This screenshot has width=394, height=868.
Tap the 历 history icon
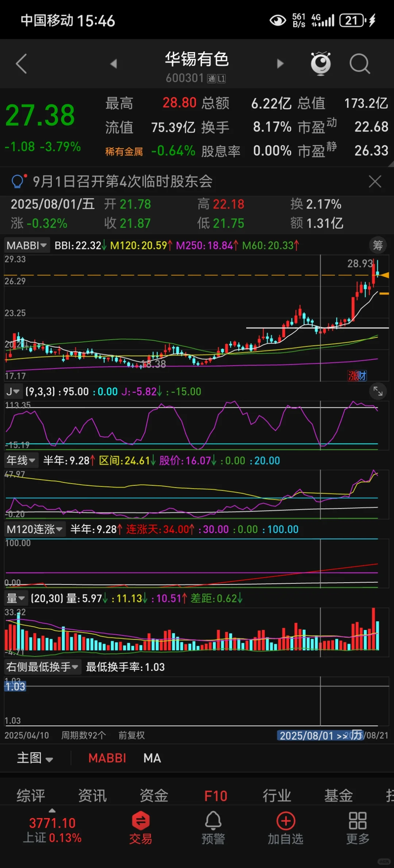coord(357,735)
